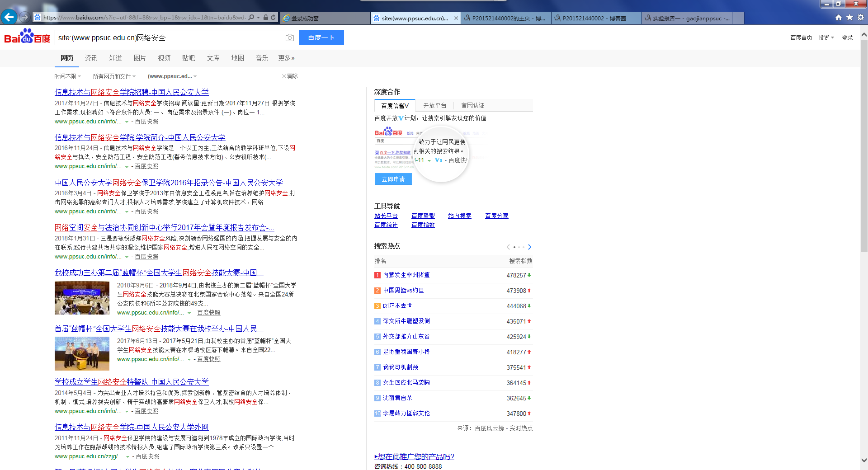Clear filters with the 清除 button
This screenshot has width=868, height=470.
[x=290, y=76]
